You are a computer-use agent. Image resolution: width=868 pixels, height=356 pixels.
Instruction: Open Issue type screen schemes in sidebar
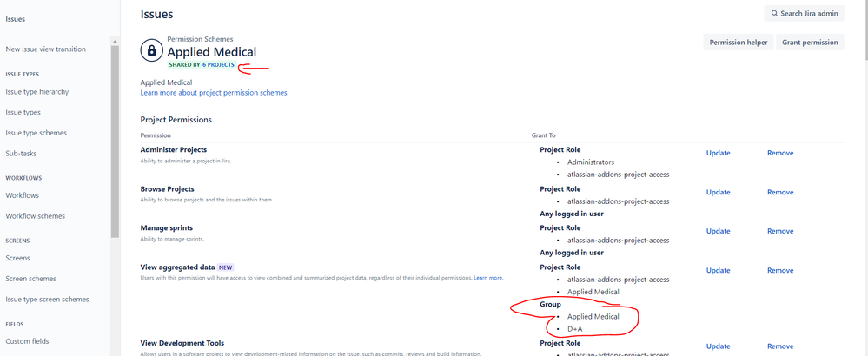click(47, 299)
